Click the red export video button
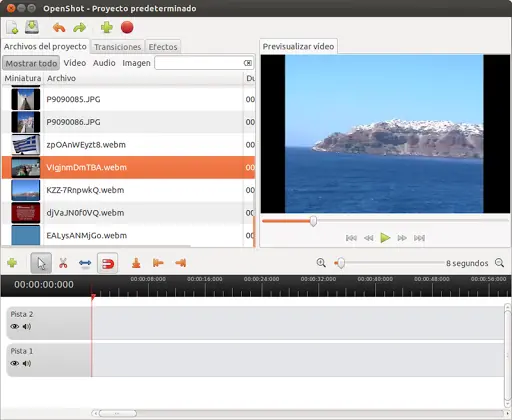 pyautogui.click(x=127, y=27)
